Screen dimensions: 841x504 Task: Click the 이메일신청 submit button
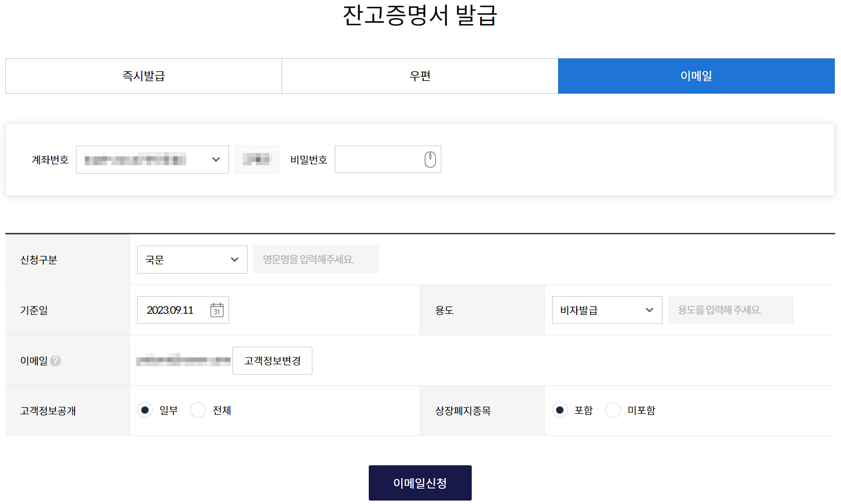420,482
